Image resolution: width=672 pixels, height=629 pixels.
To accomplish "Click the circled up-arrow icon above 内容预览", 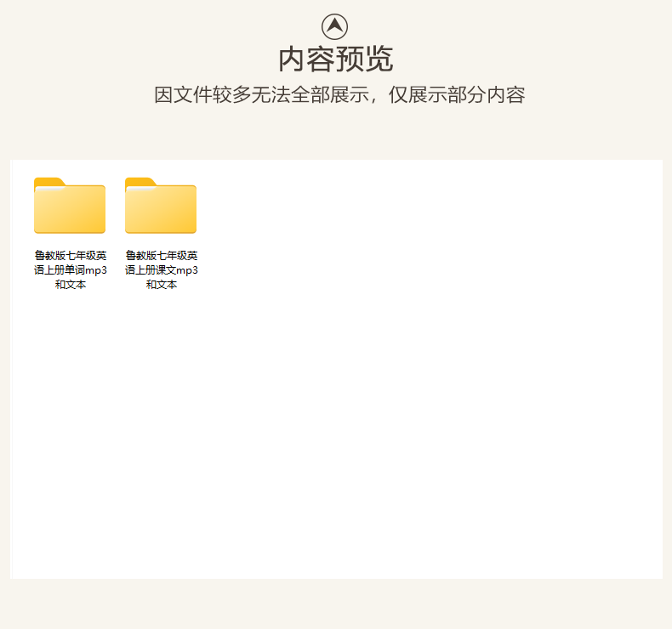I will 334,26.
